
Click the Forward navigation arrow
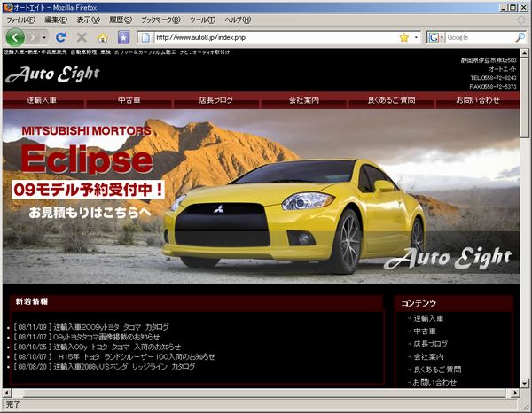coord(32,37)
